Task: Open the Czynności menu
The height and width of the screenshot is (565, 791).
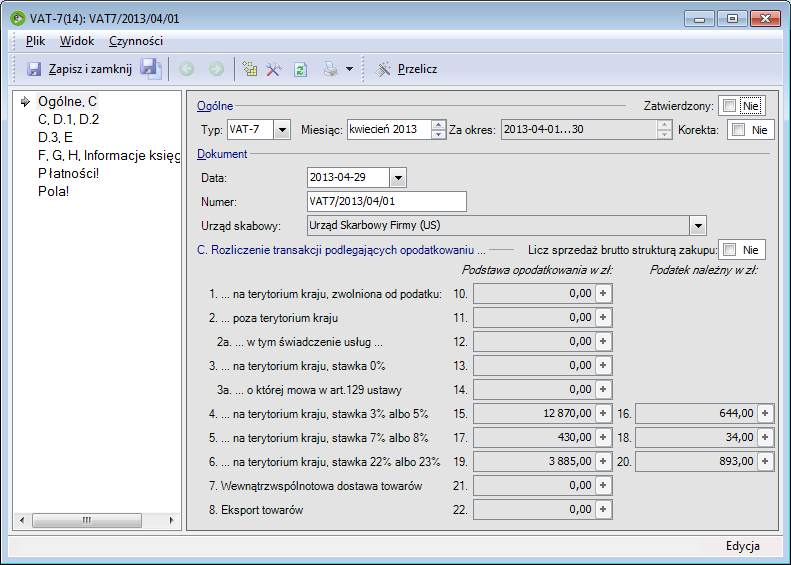Action: 136,41
